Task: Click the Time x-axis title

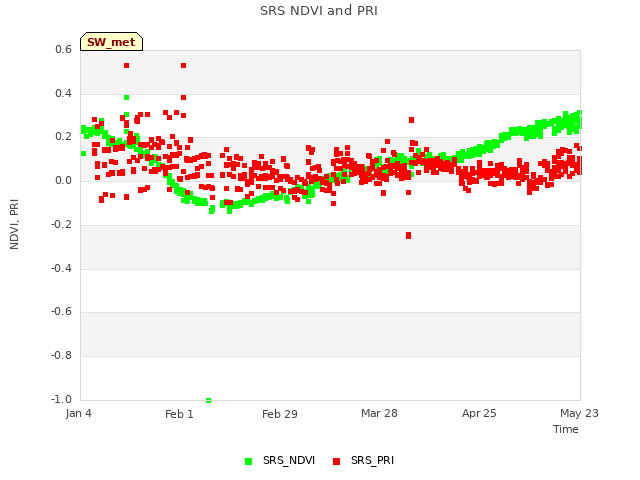Action: tap(566, 429)
